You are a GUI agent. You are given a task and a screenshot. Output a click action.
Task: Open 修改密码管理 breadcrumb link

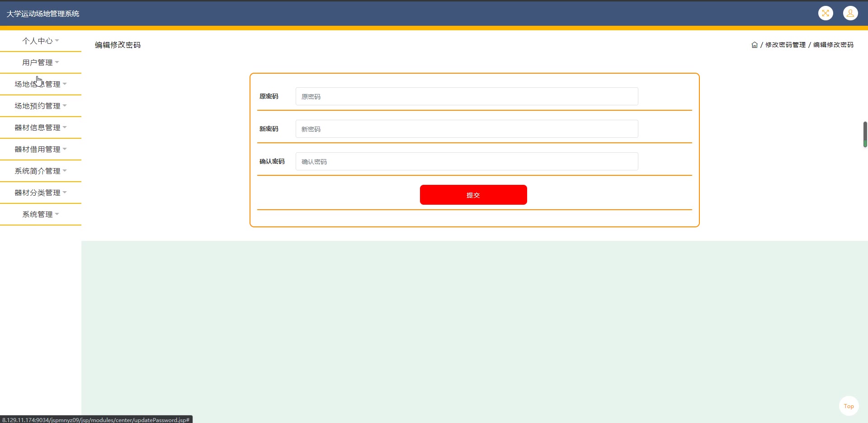tap(785, 45)
